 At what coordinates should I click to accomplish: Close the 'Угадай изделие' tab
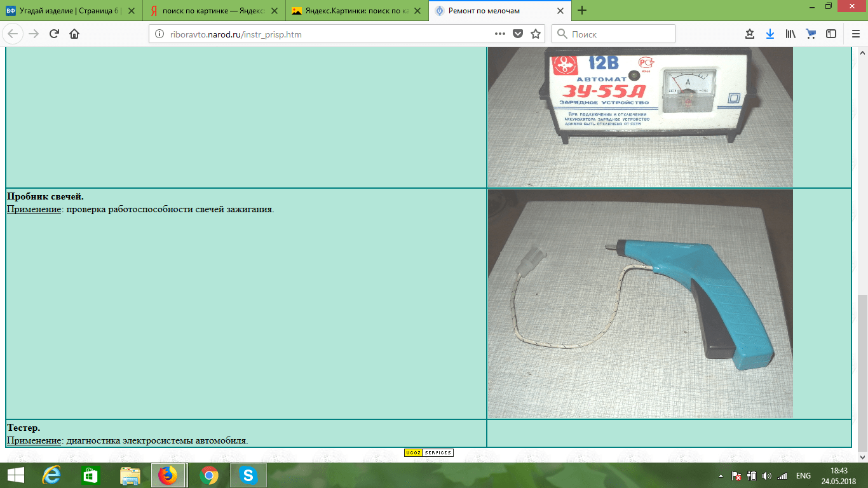(x=132, y=11)
